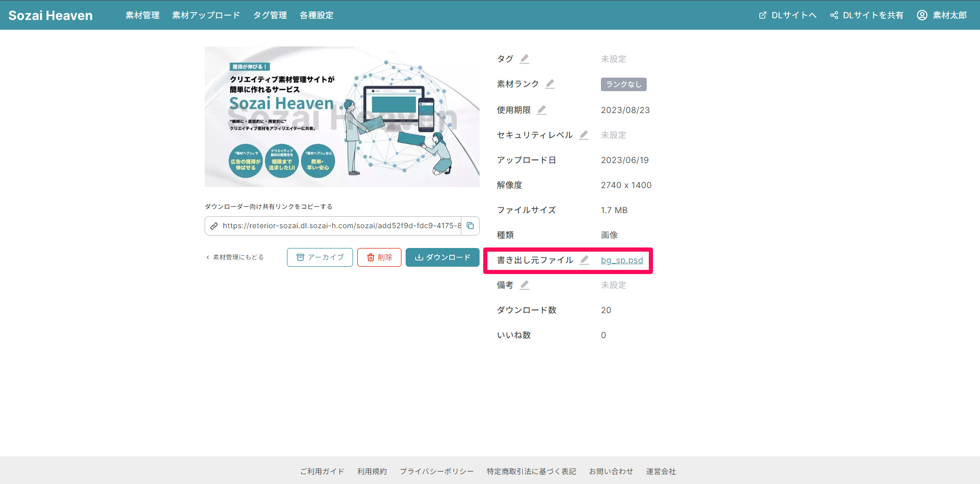Image resolution: width=980 pixels, height=484 pixels.
Task: Select the 使用期限 value 2023/08/23
Action: pyautogui.click(x=625, y=110)
